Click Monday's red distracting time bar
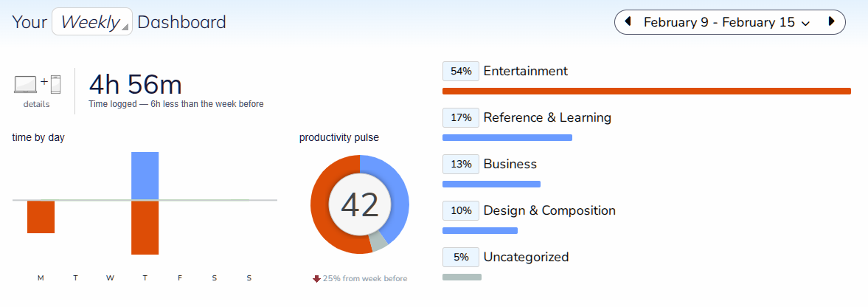This screenshot has width=868, height=307. click(x=41, y=217)
